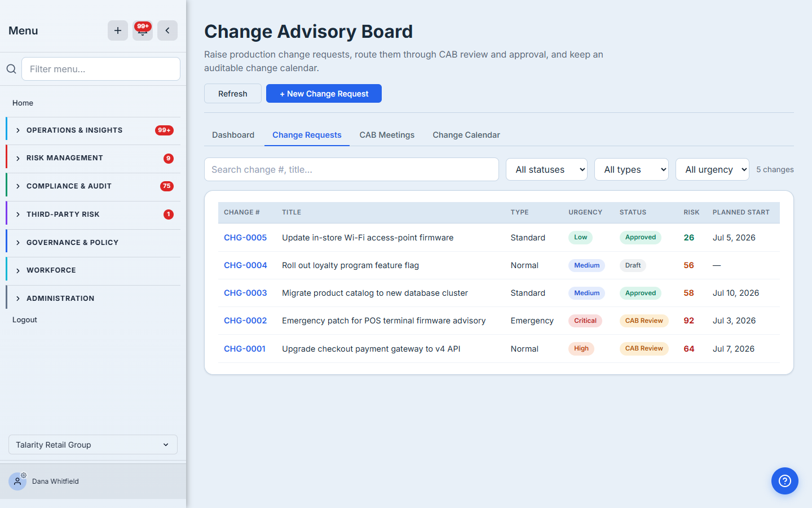Viewport: 812px width, 508px height.
Task: Click 'Upgrade checkout payment gateway to v4 API'
Action: tap(371, 349)
